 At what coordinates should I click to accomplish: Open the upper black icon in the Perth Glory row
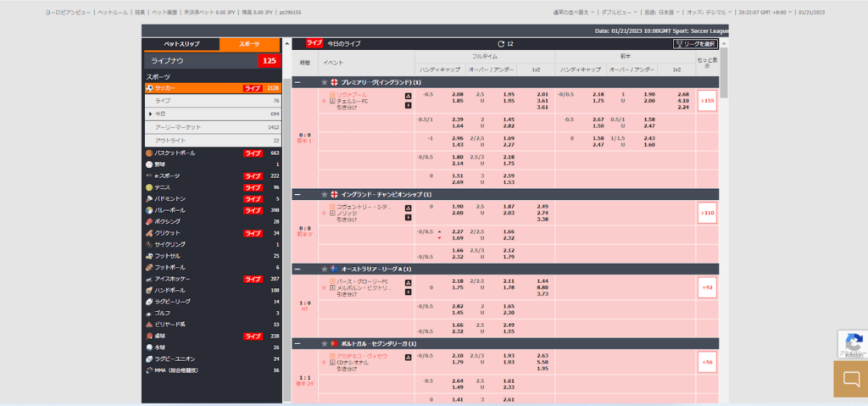pos(408,282)
